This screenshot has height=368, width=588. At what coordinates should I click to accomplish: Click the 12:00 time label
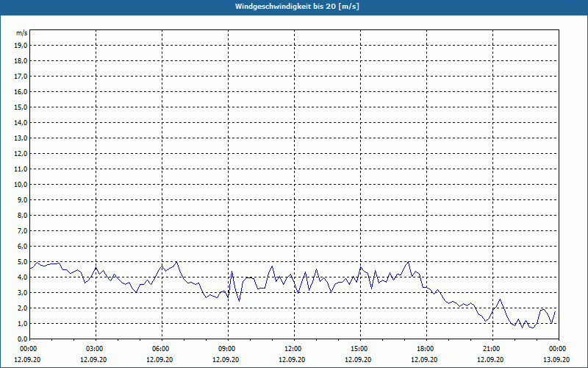294,349
